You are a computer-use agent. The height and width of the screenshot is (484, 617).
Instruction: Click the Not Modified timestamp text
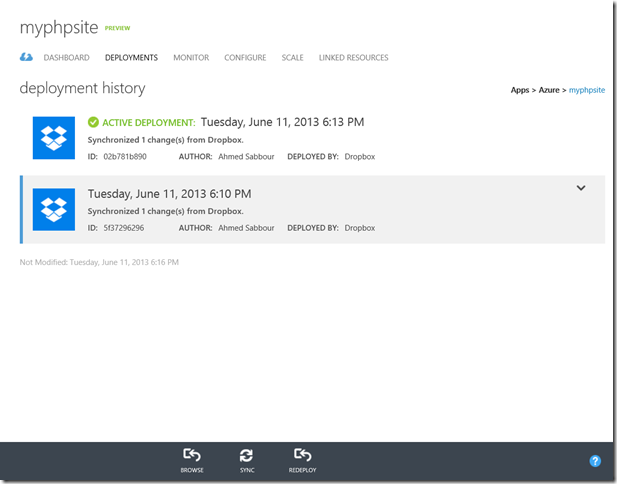pos(99,262)
